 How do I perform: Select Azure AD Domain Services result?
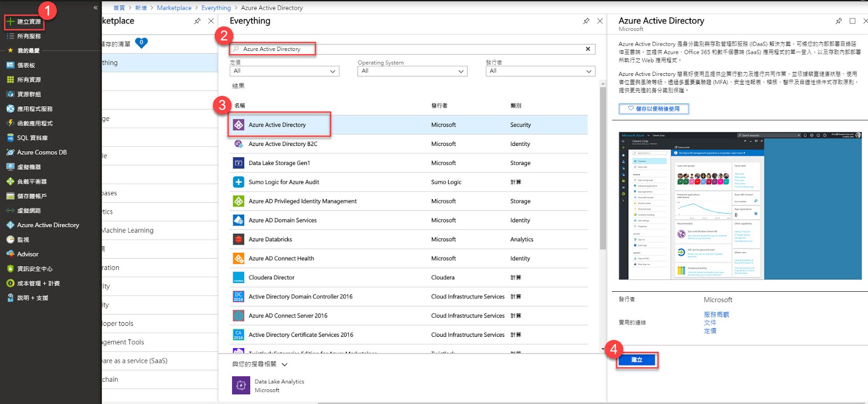click(x=409, y=220)
